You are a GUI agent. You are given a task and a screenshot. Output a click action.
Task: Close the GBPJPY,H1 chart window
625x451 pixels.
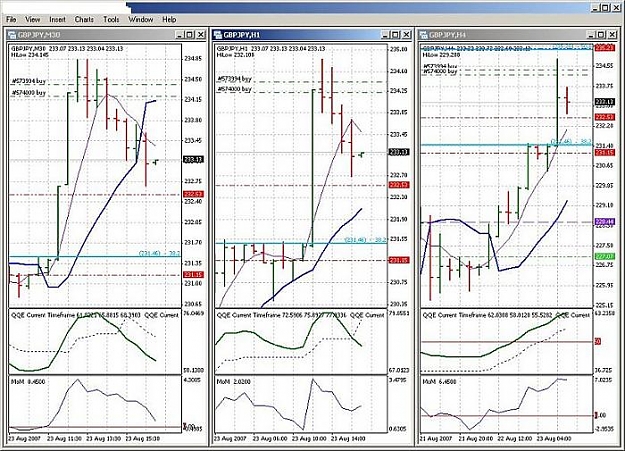click(x=406, y=35)
